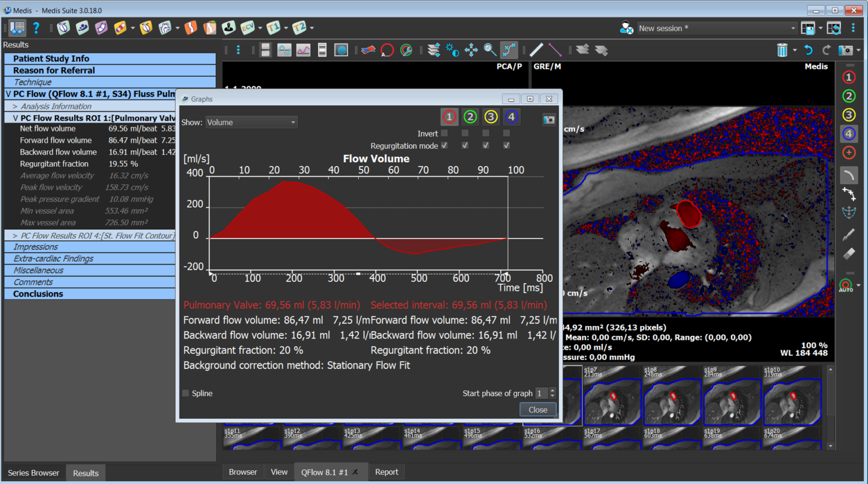
Task: Click the blue undo arrow in toolbar
Action: 809,50
